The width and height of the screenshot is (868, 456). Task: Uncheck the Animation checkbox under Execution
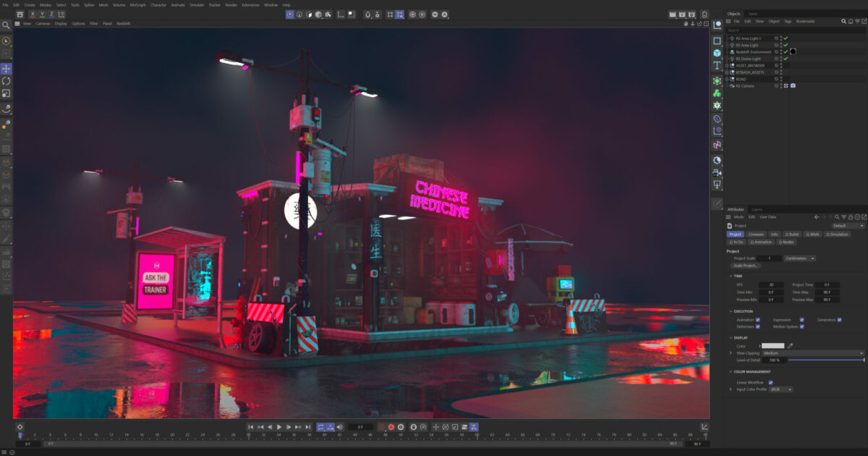coord(757,320)
